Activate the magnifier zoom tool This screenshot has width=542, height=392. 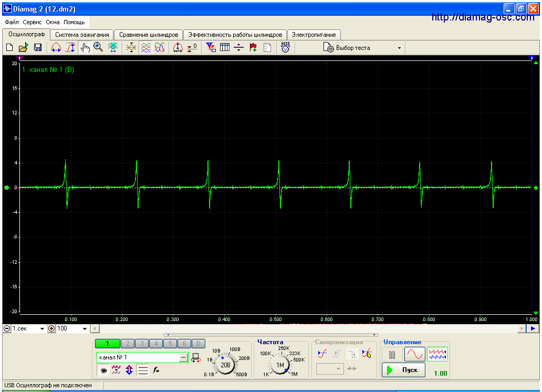pyautogui.click(x=98, y=47)
